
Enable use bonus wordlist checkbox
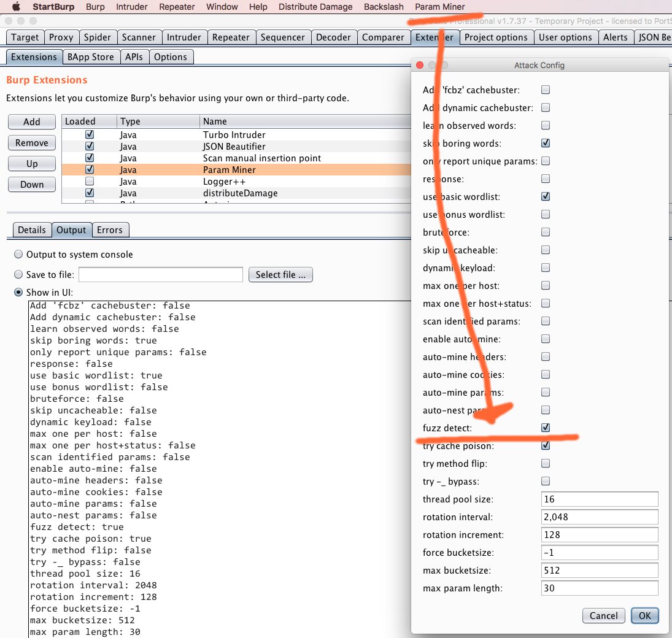point(546,214)
